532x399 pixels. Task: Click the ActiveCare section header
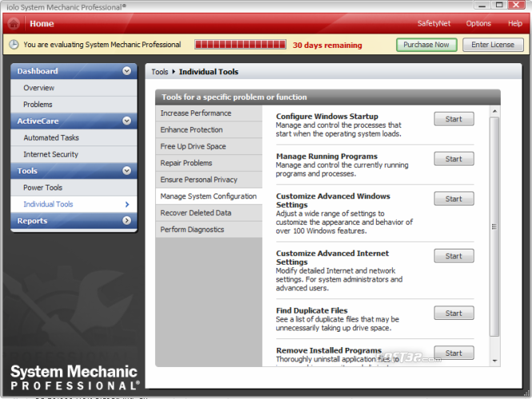(74, 121)
